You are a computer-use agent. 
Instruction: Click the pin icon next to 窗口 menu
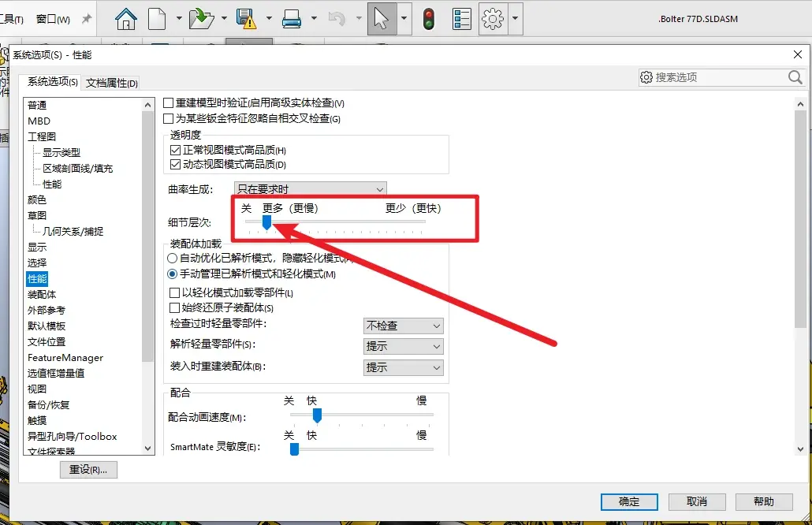coord(87,19)
